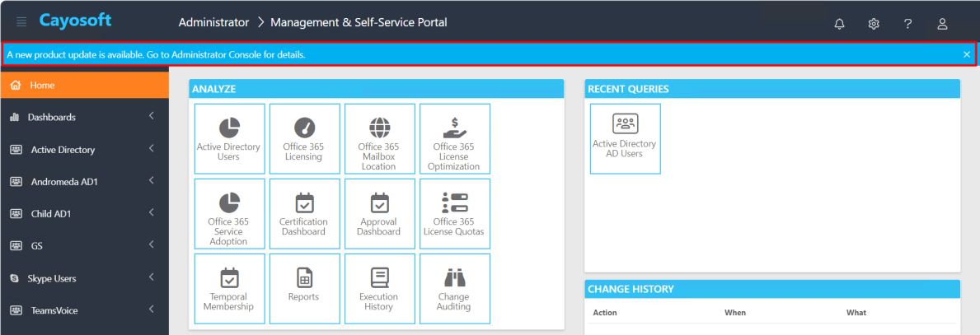The height and width of the screenshot is (335, 980).
Task: Toggle the hamburger menu next to Cayosoft
Action: click(x=21, y=22)
